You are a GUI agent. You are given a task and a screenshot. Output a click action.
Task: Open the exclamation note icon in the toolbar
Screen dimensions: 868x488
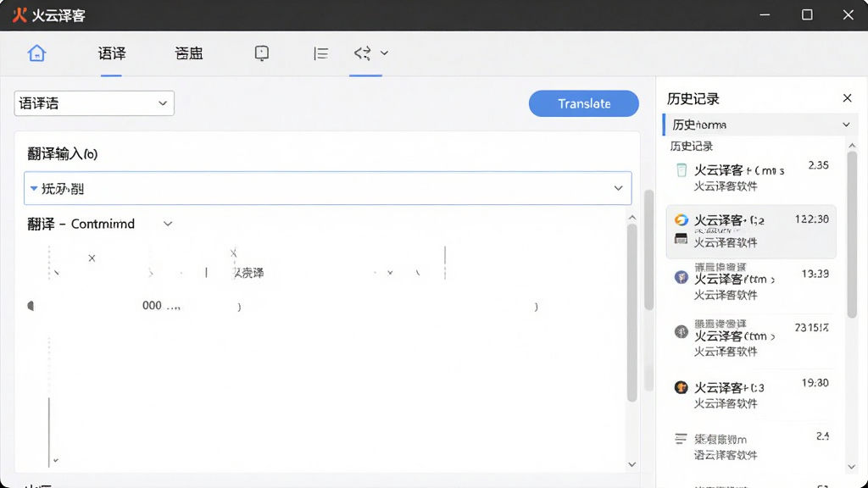point(262,53)
